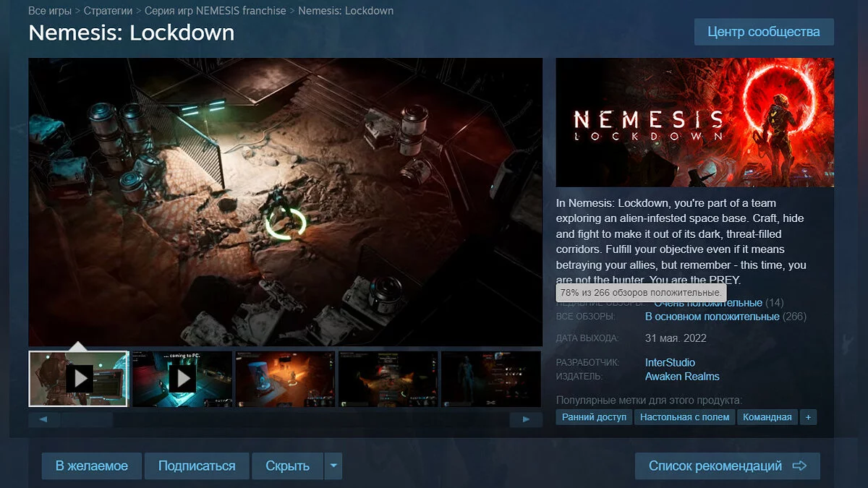Image resolution: width=868 pixels, height=488 pixels.
Task: Play the second 'coming to PC' trailer thumbnail
Action: coord(182,378)
